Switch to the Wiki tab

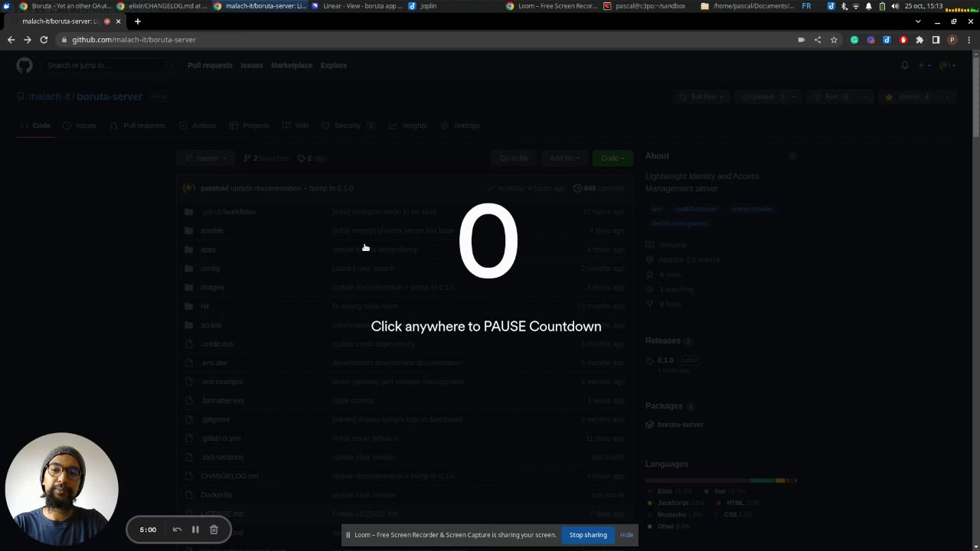[x=296, y=126]
